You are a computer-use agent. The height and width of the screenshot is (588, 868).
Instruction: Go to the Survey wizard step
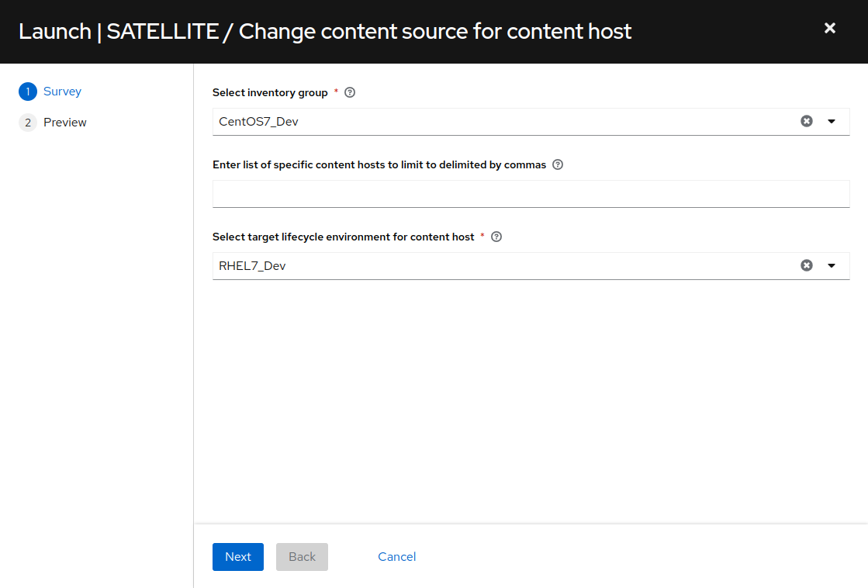(x=62, y=92)
